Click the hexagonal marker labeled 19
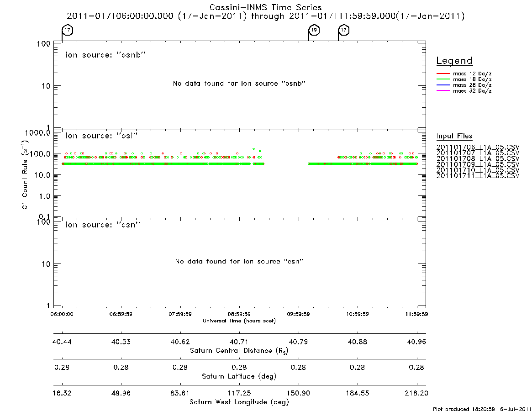This screenshot has height=411, width=532. [314, 30]
